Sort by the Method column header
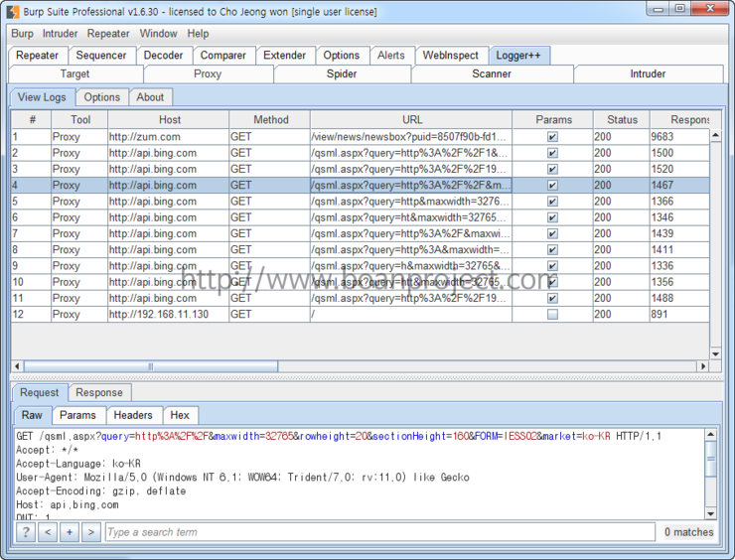Viewport: 735px width, 560px height. click(x=271, y=120)
